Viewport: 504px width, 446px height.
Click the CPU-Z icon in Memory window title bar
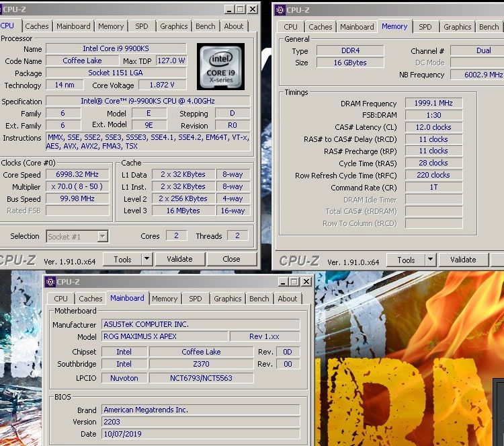(x=280, y=10)
